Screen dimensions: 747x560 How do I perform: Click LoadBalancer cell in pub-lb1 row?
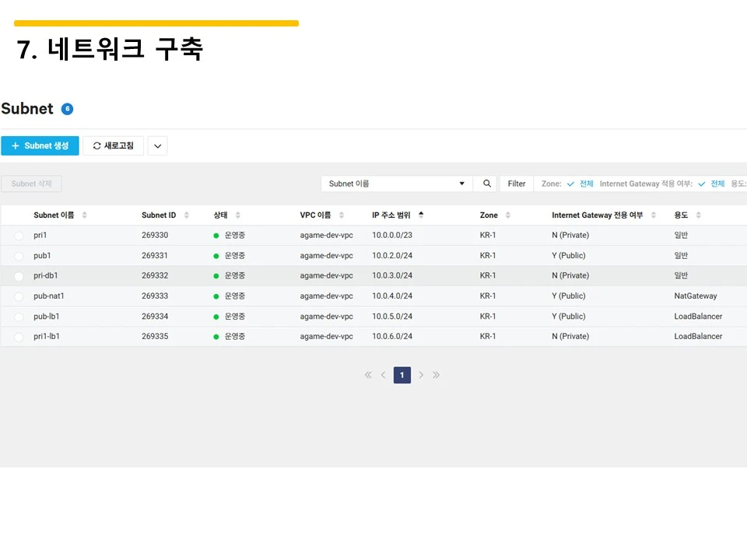[698, 317]
